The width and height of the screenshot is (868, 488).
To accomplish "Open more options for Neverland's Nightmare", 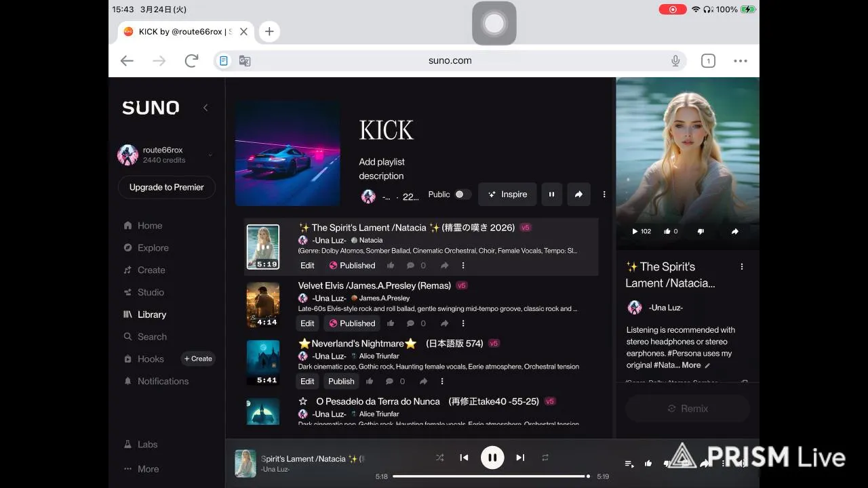I will point(442,382).
